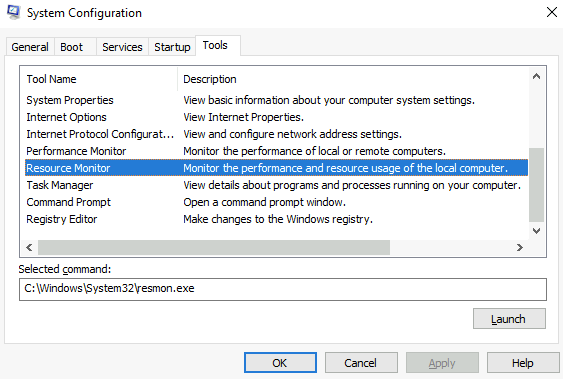Click the list's scroll up arrow
563x379 pixels.
536,76
